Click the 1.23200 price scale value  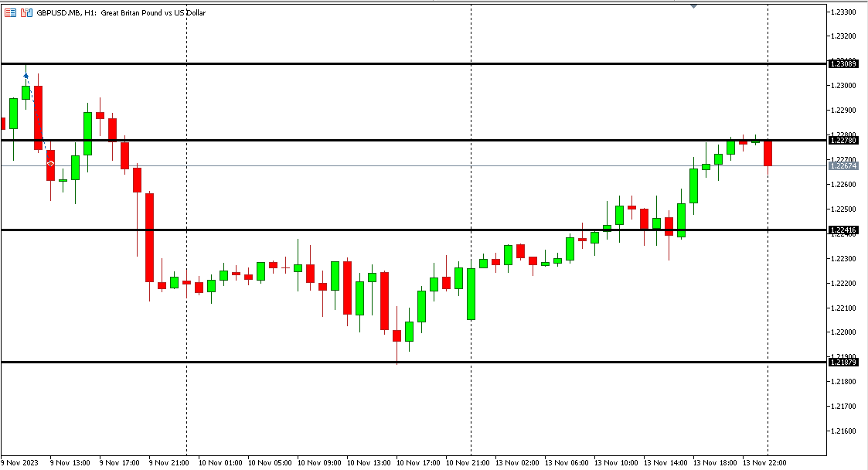click(844, 36)
